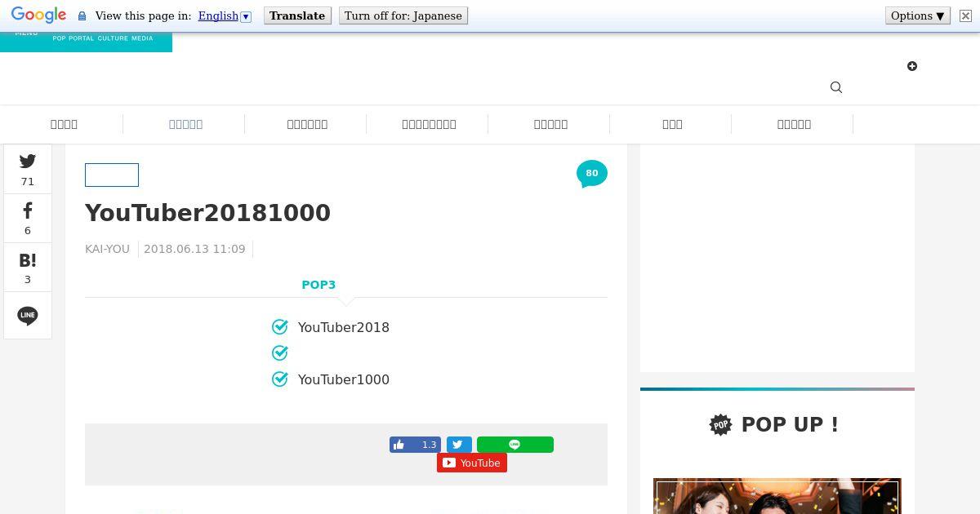This screenshot has width=980, height=514.
Task: Click the red YouTube button
Action: [x=472, y=463]
